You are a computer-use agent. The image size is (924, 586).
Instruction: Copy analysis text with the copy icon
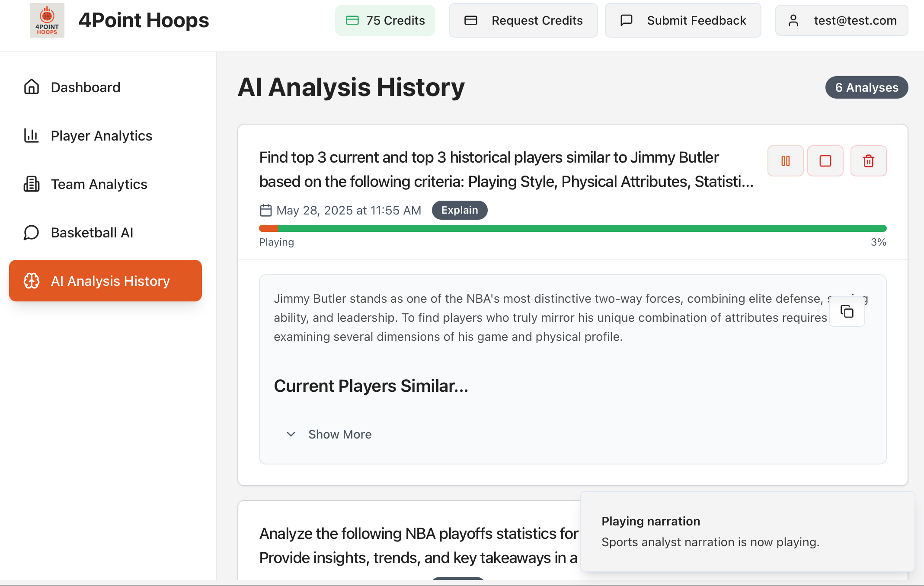[x=847, y=311]
